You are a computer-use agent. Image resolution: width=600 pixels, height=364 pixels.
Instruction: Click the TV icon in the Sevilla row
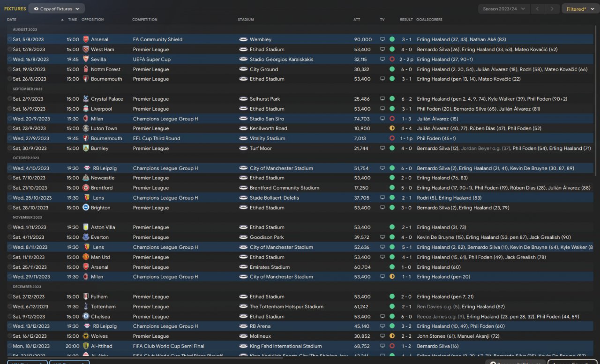tap(382, 59)
